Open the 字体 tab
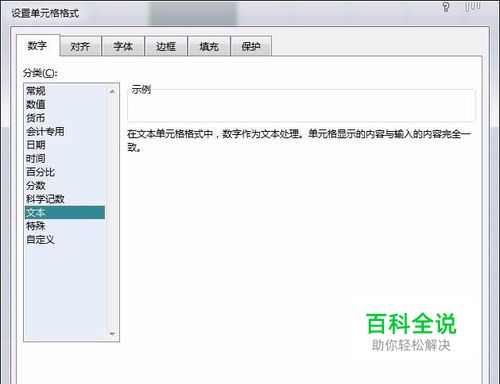The height and width of the screenshot is (384, 500). 123,46
